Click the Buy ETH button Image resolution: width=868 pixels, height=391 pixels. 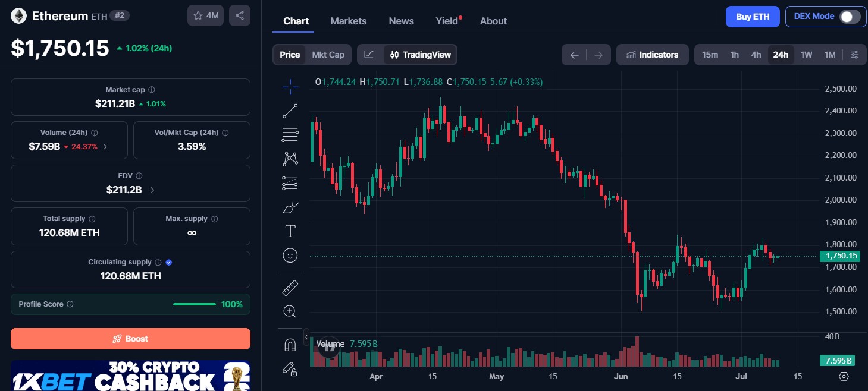click(x=753, y=17)
